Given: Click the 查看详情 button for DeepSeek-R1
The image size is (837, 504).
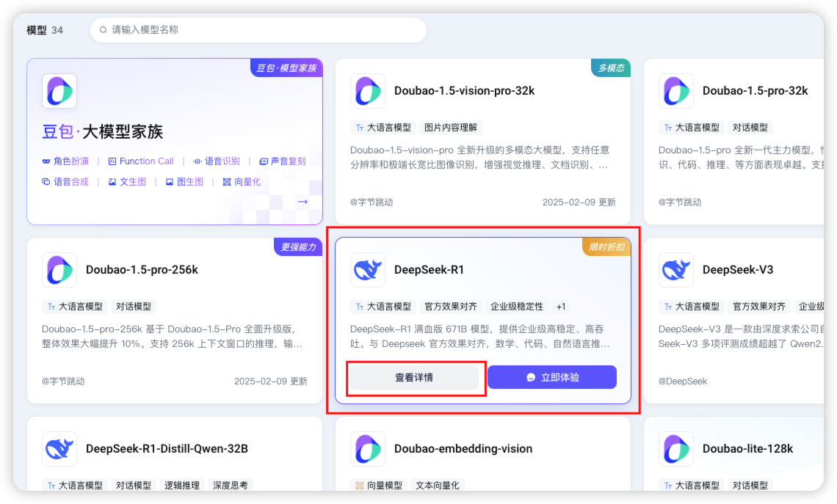Looking at the screenshot, I should tap(414, 377).
